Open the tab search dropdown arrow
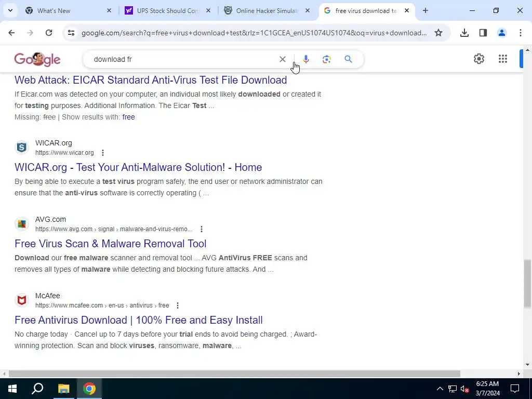This screenshot has width=532, height=399. (10, 10)
